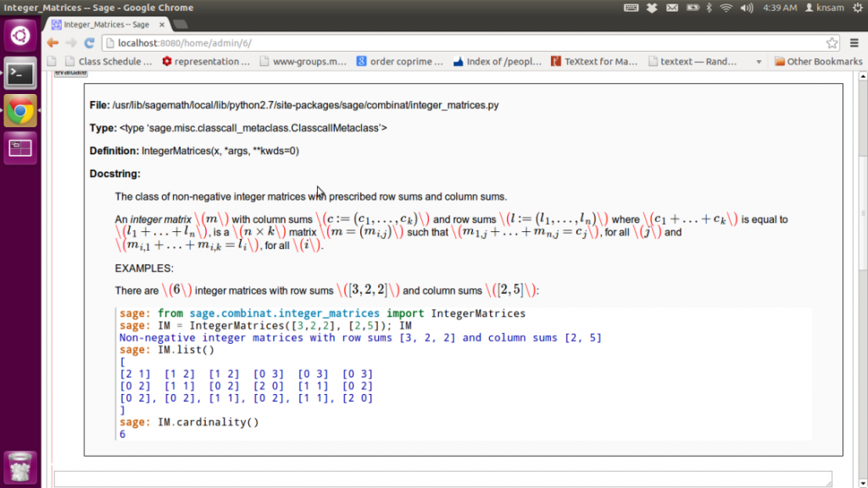Click the empty Sage input cell
868x488 pixels.
pos(442,479)
